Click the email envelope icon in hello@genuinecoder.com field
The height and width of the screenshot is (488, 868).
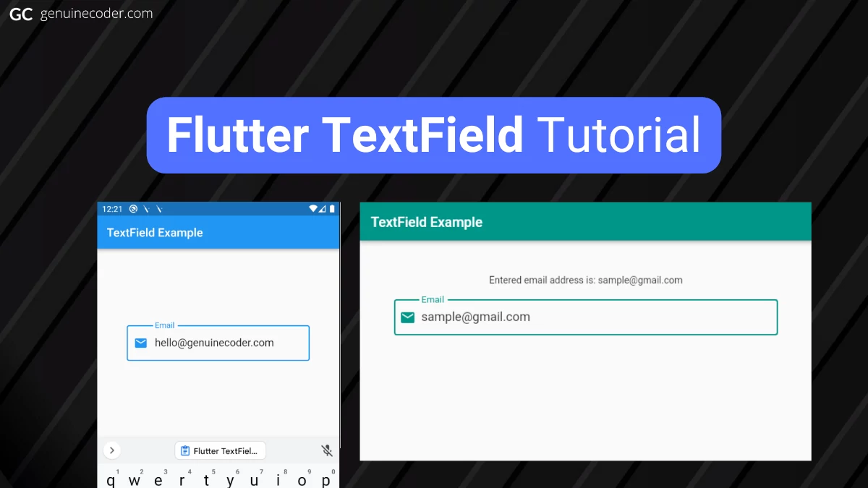141,343
